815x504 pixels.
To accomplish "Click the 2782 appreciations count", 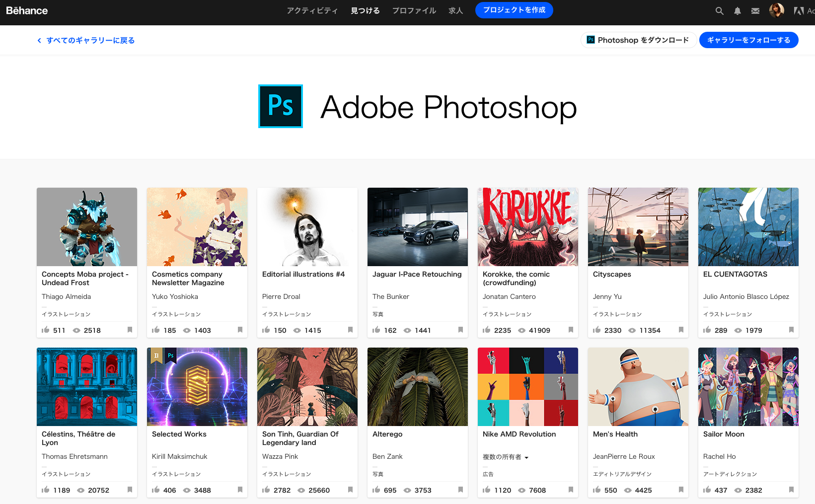I will [282, 490].
